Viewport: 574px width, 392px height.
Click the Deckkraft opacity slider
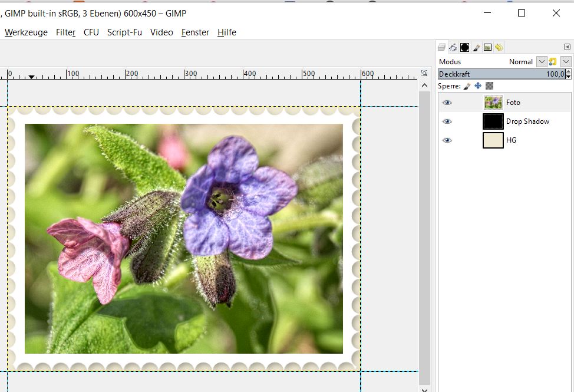[x=501, y=74]
